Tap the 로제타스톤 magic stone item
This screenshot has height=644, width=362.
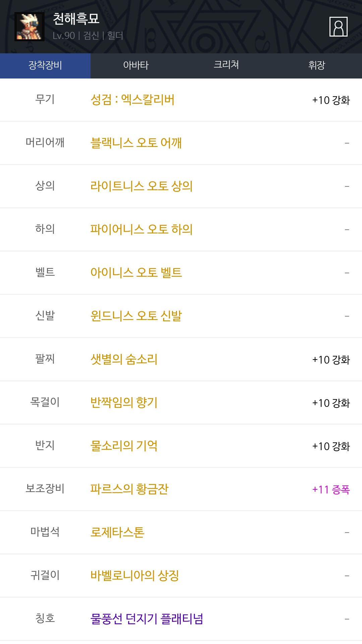(x=117, y=532)
